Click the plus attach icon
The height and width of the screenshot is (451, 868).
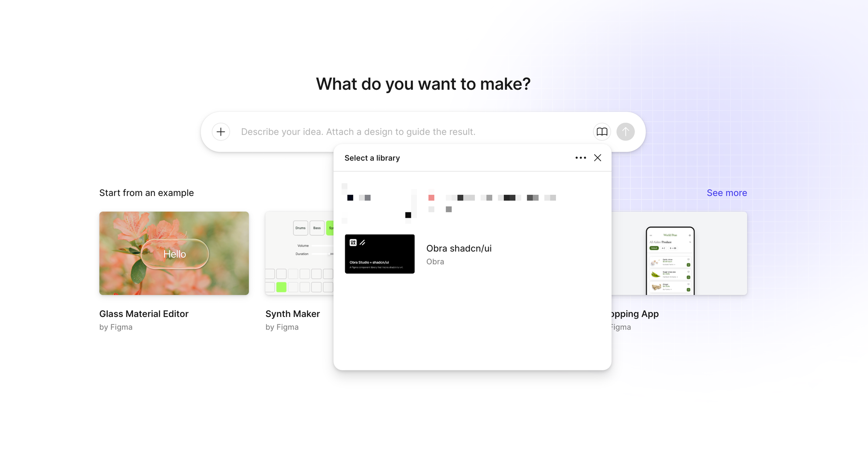tap(221, 132)
